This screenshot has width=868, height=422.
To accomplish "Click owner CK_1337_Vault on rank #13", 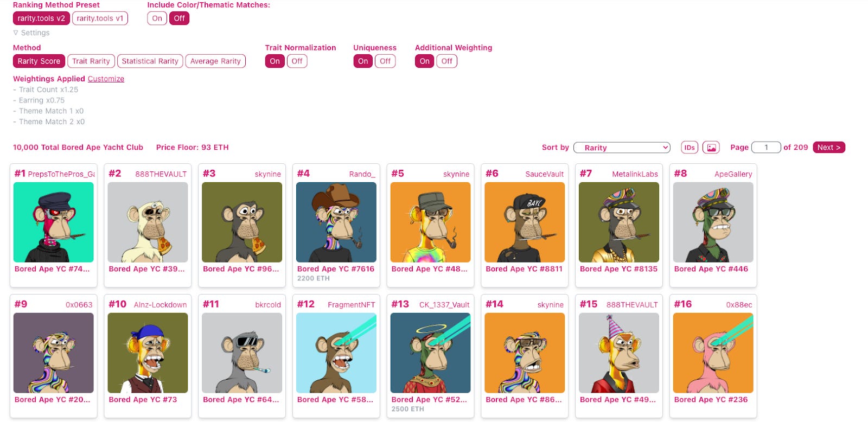I will click(x=444, y=305).
